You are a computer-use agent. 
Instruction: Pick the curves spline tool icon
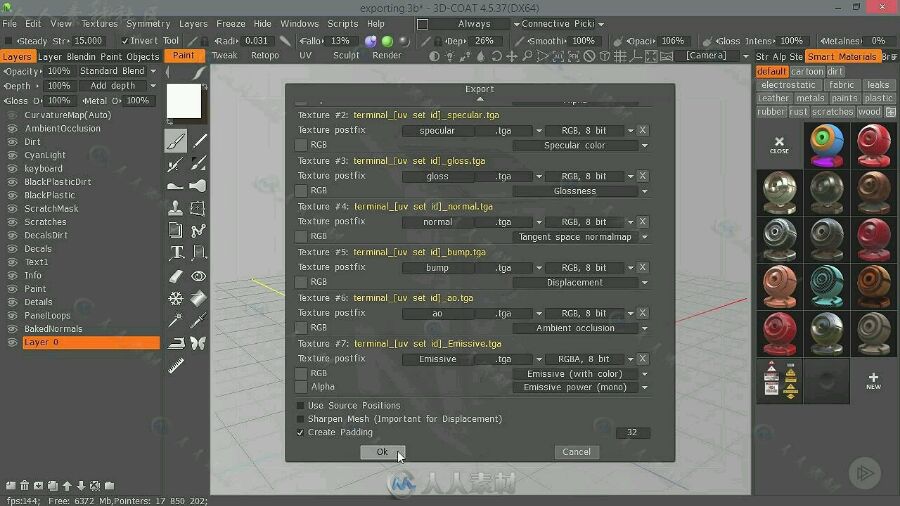[x=198, y=231]
